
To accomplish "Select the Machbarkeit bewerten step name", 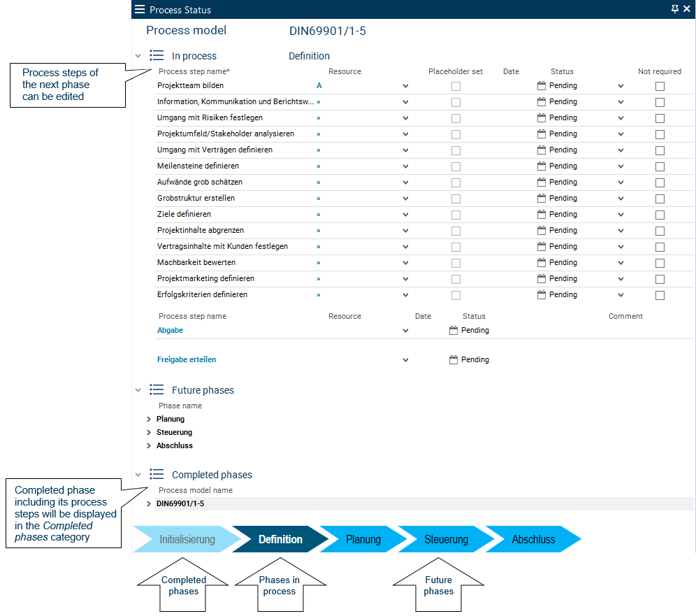I will point(196,262).
